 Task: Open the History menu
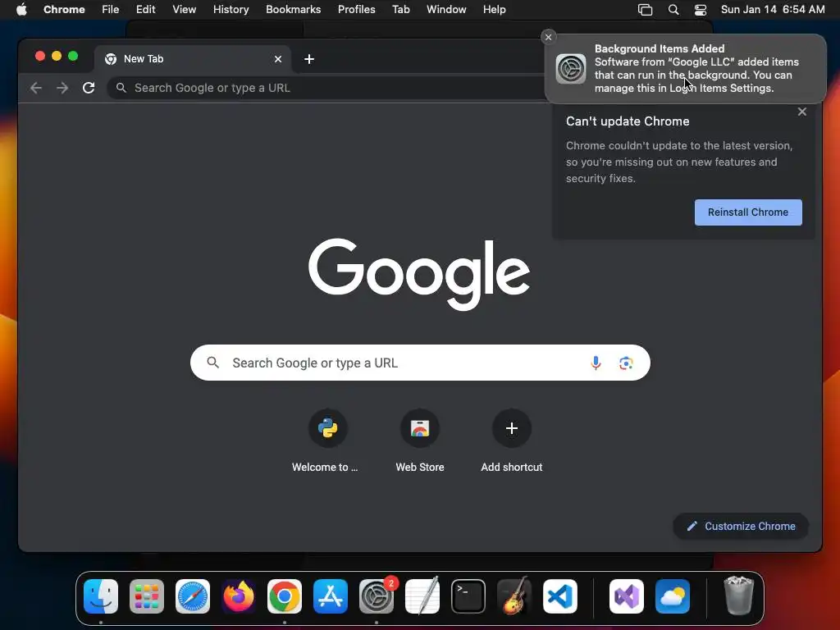pyautogui.click(x=231, y=10)
